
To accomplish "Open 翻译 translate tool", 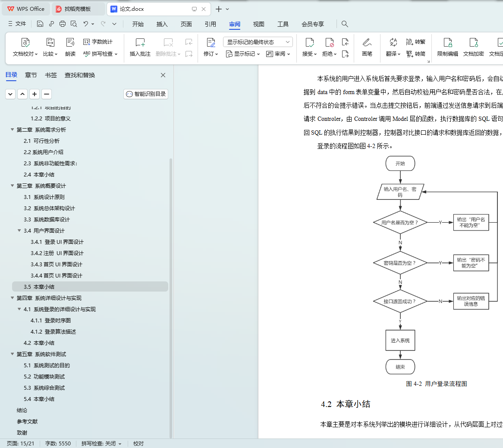I will click(x=393, y=47).
